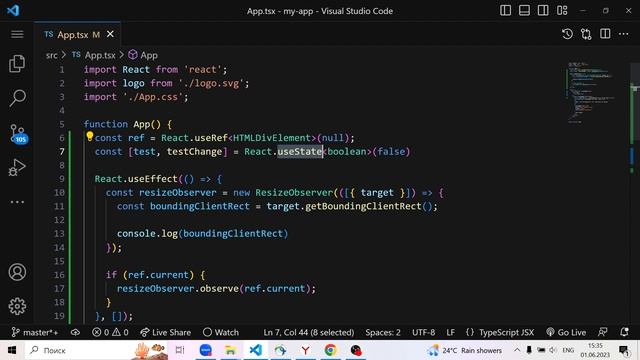The width and height of the screenshot is (640, 360).
Task: Switch the master*+ git branch in the status bar
Action: [35, 332]
